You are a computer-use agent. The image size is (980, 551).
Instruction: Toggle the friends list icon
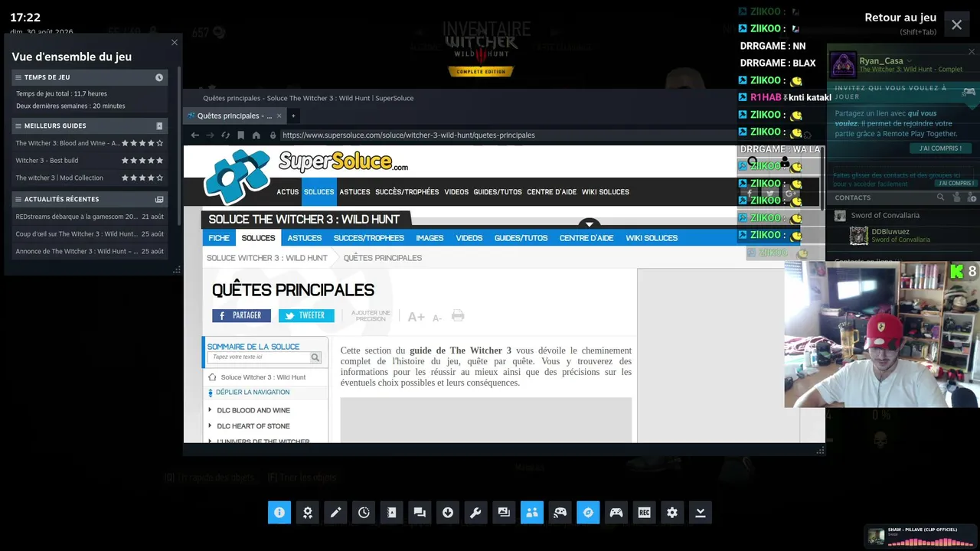tap(532, 513)
